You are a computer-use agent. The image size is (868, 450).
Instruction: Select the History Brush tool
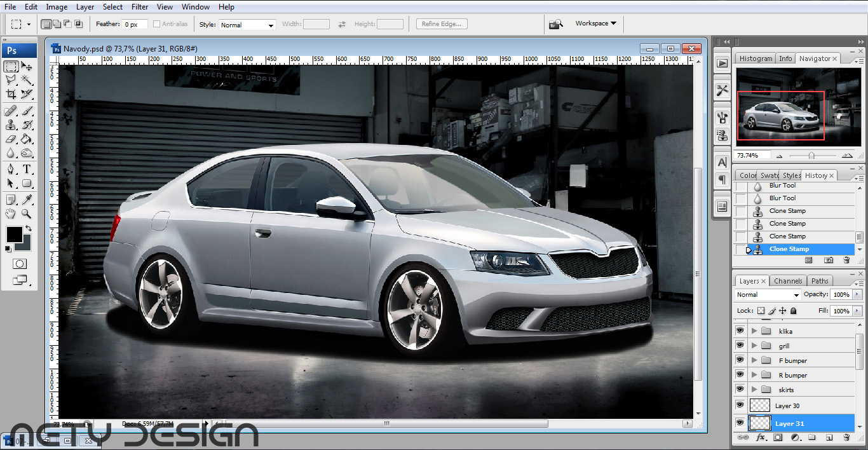(27, 125)
